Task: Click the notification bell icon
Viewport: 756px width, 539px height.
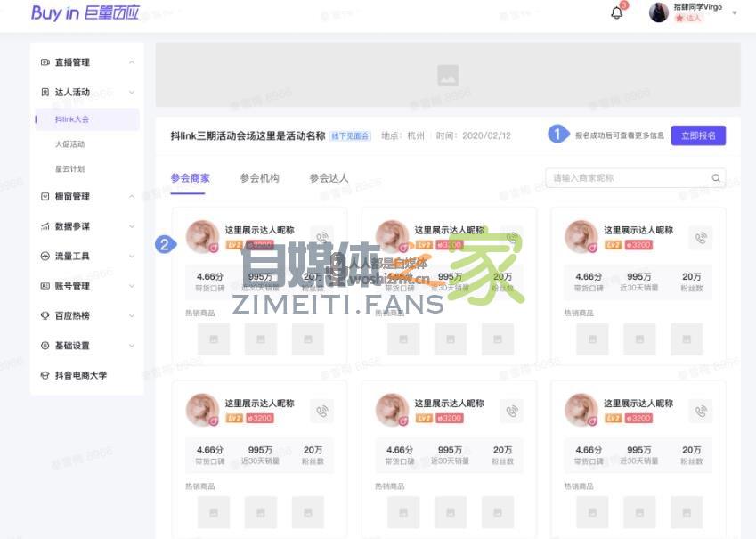Action: point(616,12)
